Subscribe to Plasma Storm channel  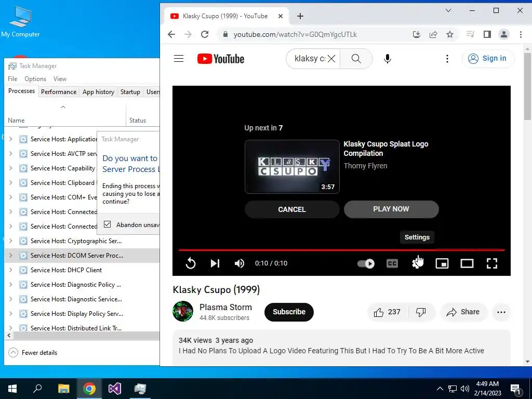click(289, 312)
